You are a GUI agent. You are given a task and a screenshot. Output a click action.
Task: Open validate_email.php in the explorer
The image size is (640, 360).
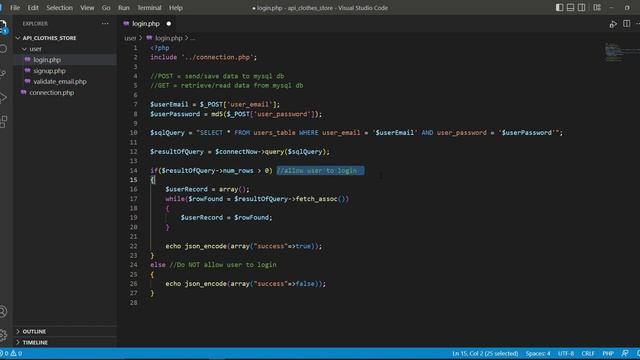(60, 82)
